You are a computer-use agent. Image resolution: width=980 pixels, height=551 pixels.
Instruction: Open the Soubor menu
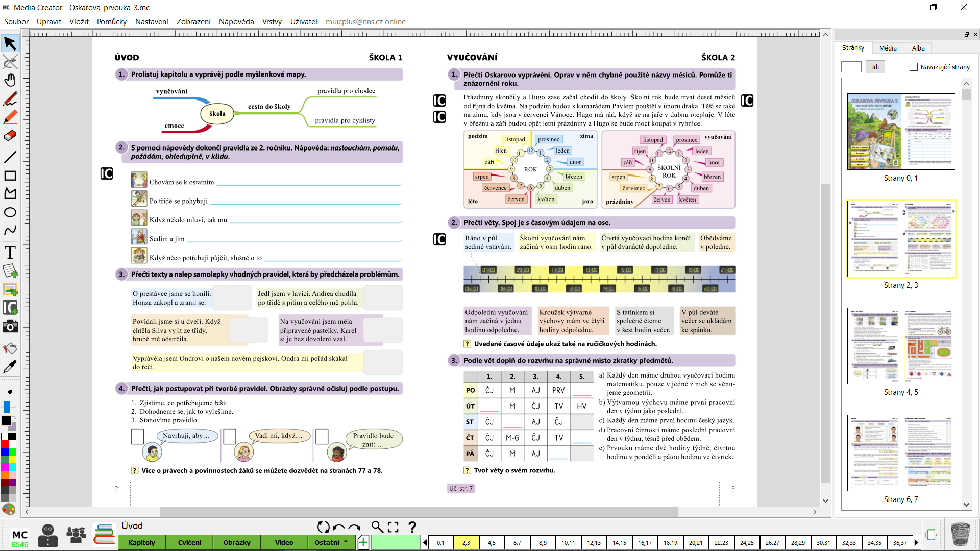coord(16,22)
